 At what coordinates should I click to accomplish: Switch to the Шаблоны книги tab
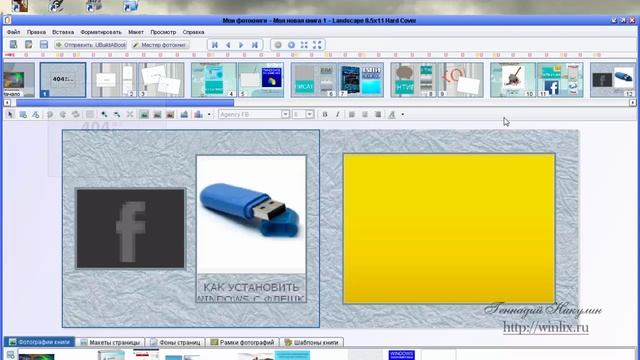click(x=312, y=342)
